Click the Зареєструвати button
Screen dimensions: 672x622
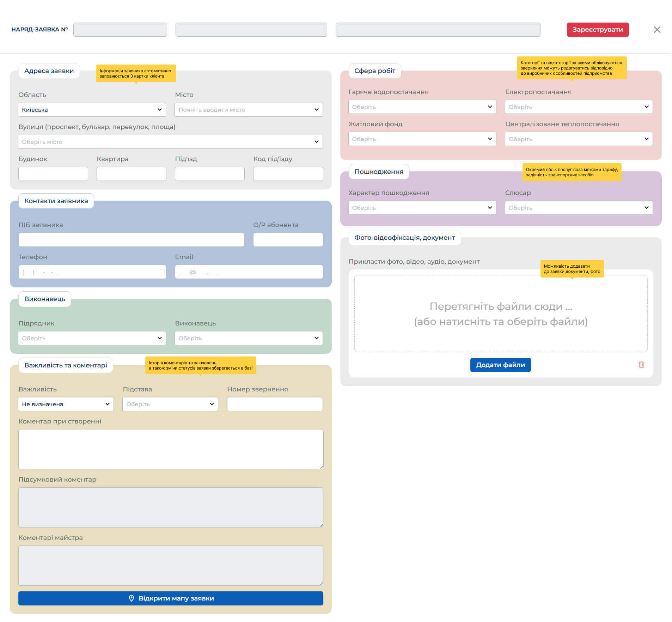[597, 30]
